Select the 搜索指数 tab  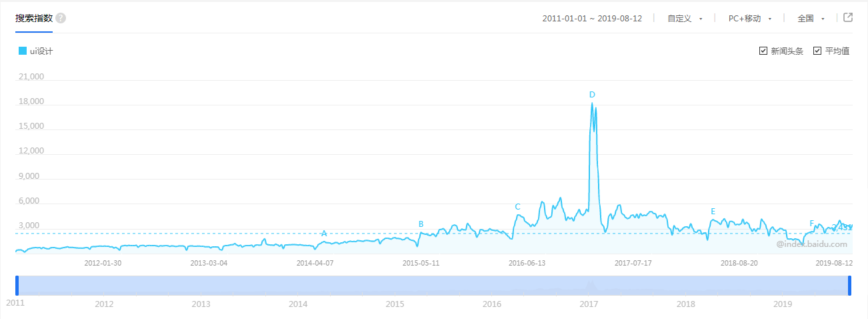click(x=34, y=18)
